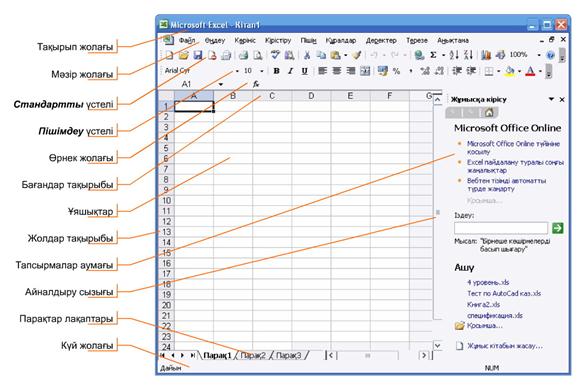
Task: Toggle Underline formatting
Action: (304, 71)
